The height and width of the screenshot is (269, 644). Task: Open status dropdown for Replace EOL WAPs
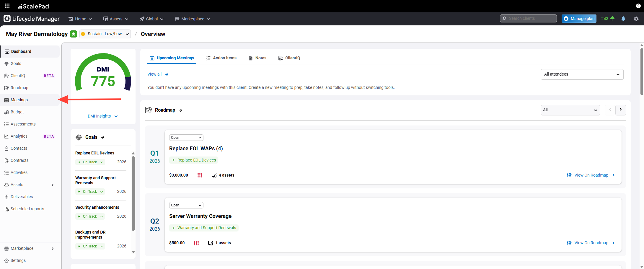[x=186, y=138]
